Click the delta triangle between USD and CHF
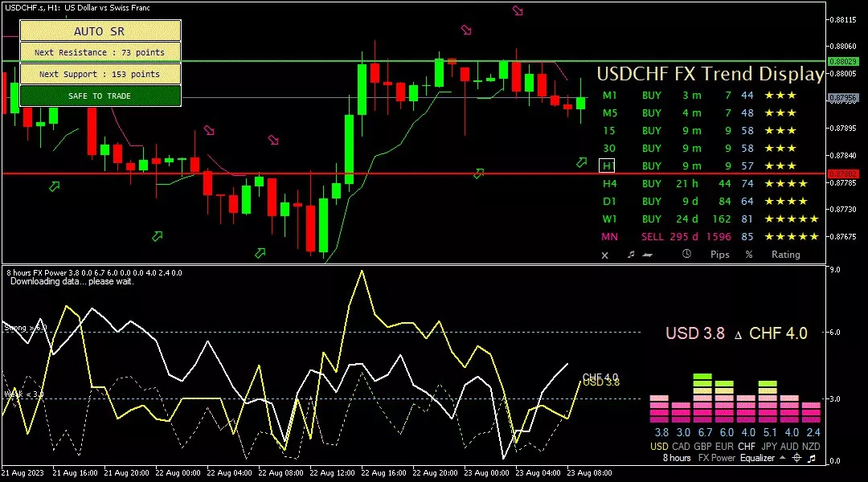This screenshot has height=482, width=868. click(737, 335)
